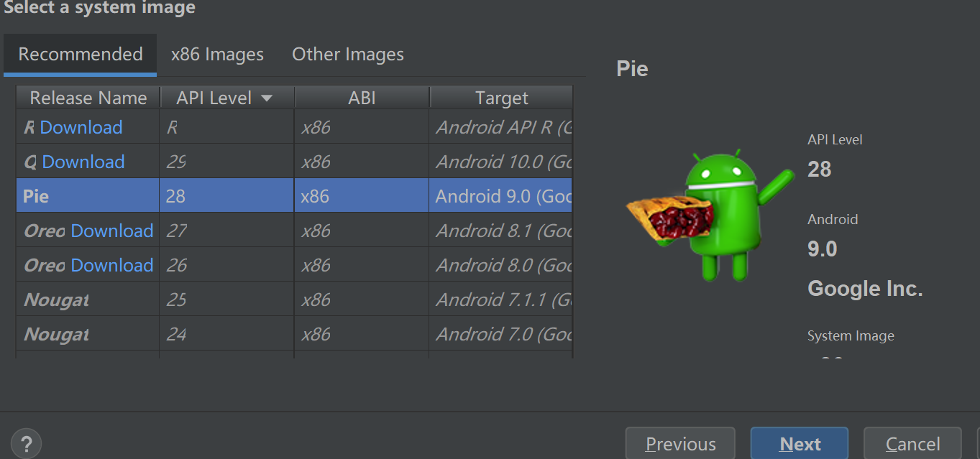
Task: Click the Android 9.0 target cell
Action: [x=501, y=195]
